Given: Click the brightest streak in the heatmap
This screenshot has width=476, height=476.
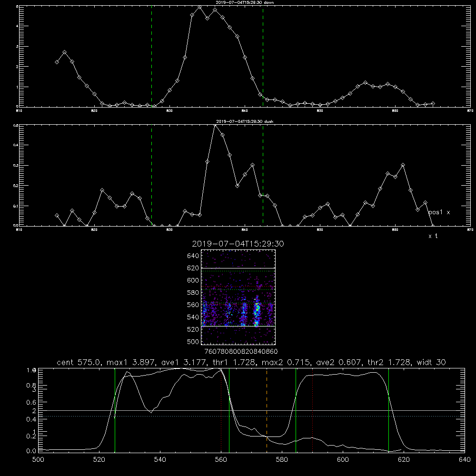Looking at the screenshot, I should [x=257, y=311].
